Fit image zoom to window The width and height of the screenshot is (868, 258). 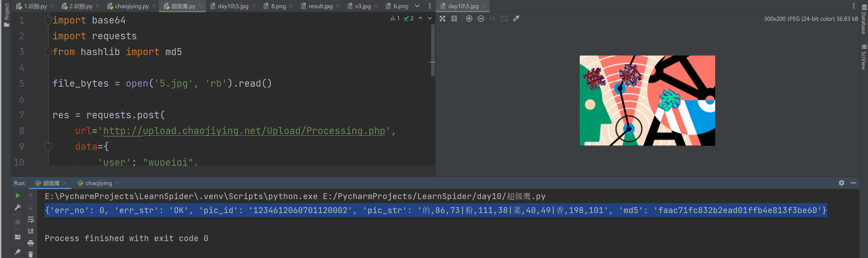[x=504, y=19]
